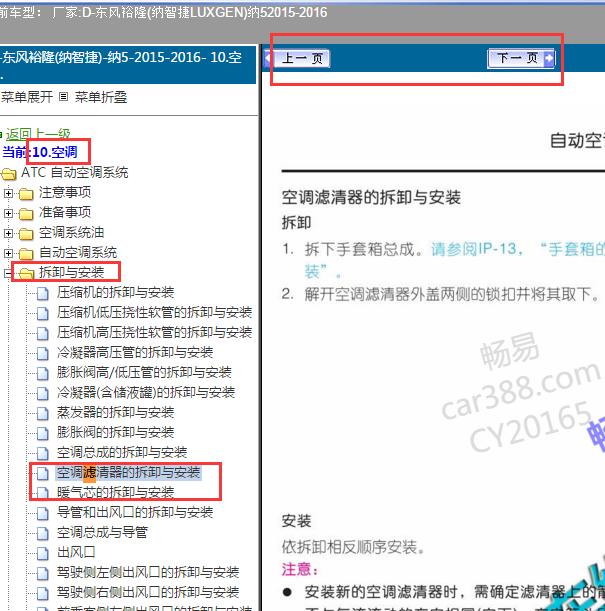Open 压缩机低压挠性软管的拆卸与安装 page
The width and height of the screenshot is (605, 611).
pyautogui.click(x=154, y=312)
